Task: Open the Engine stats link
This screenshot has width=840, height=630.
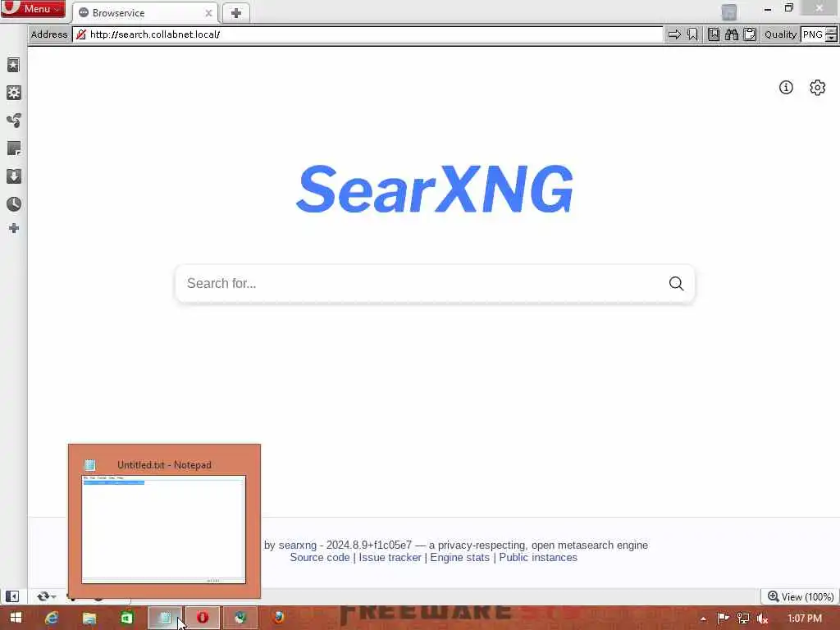Action: point(459,557)
